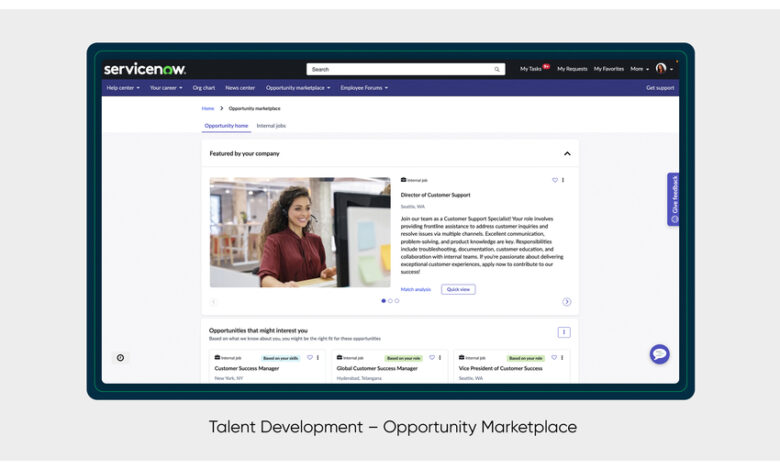Viewport: 780px width, 470px height.
Task: Favorite the Director of Customer Support job
Action: (555, 180)
